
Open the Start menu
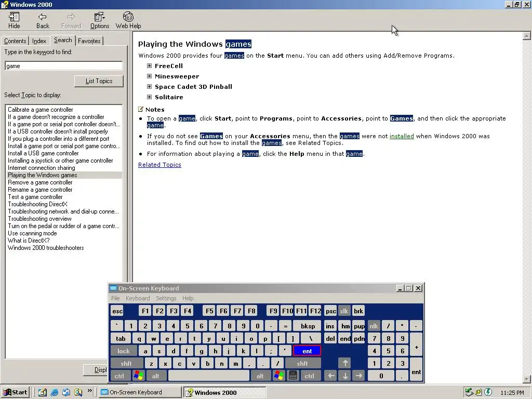click(x=15, y=392)
